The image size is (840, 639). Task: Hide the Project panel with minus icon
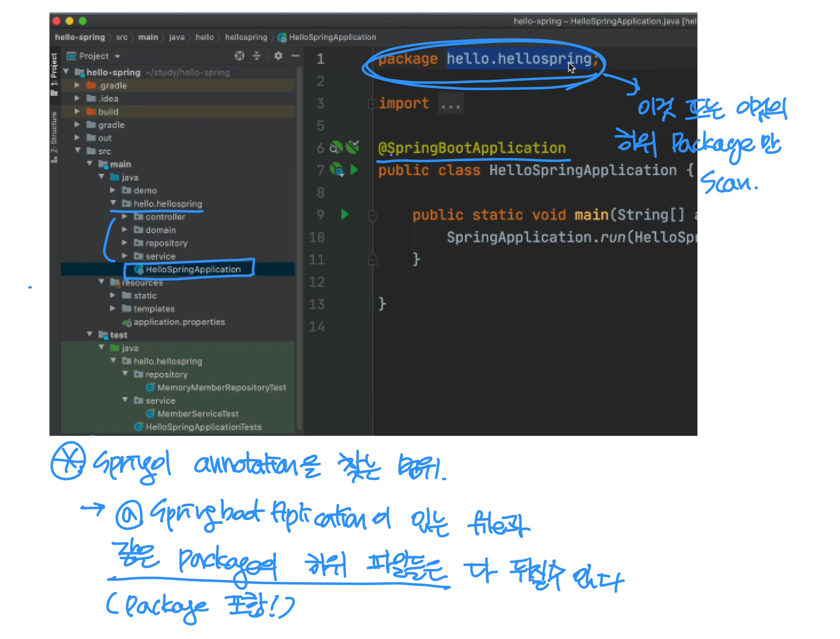point(295,56)
